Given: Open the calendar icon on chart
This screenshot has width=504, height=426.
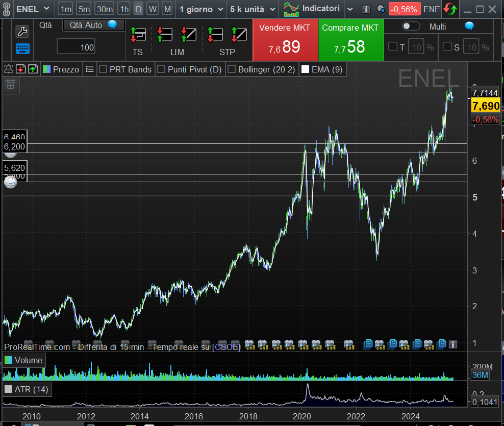Looking at the screenshot, I should (x=10, y=85).
